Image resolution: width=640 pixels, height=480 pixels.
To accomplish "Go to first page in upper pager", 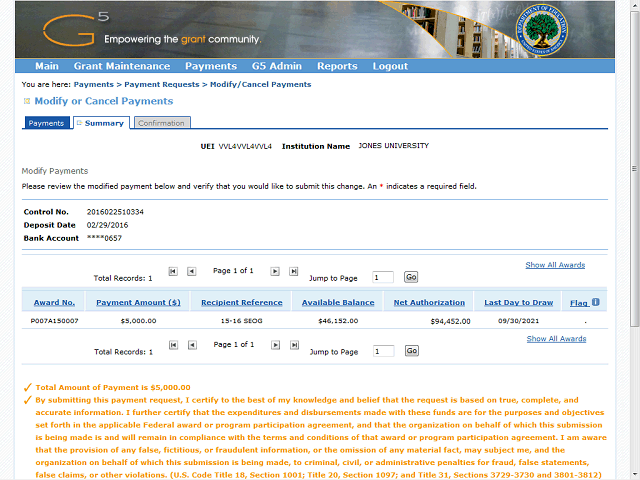I will (173, 271).
